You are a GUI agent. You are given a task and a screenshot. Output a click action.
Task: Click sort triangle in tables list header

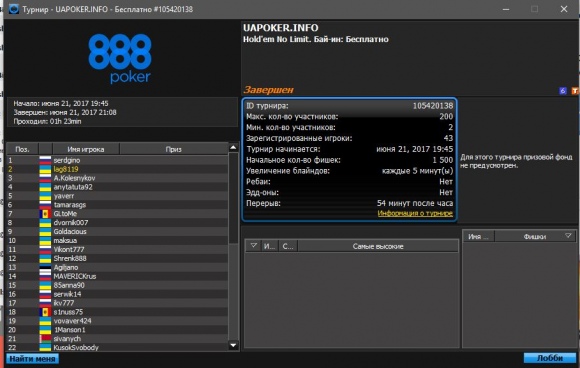tap(254, 246)
